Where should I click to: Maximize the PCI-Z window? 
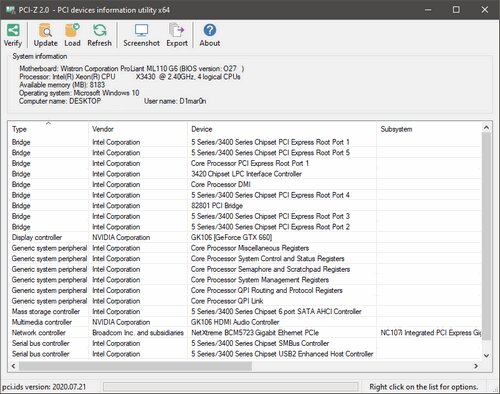click(x=456, y=10)
